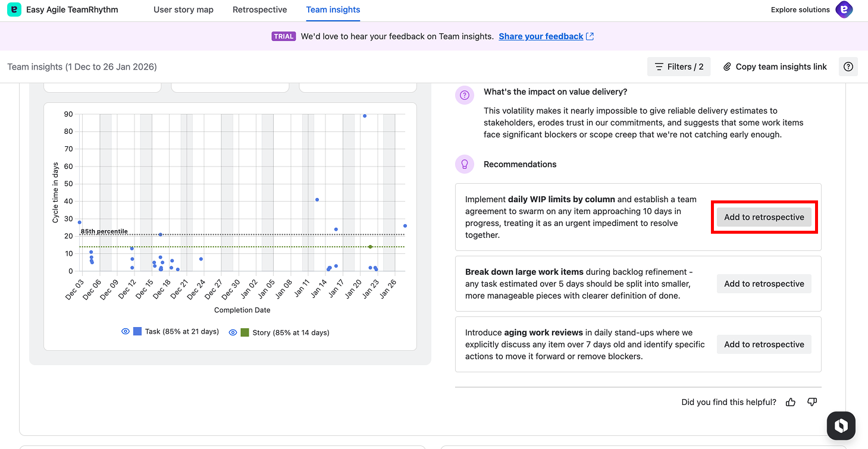868x449 pixels.
Task: Click the Easy Agile TeamRhythm logo icon
Action: pyautogui.click(x=15, y=10)
